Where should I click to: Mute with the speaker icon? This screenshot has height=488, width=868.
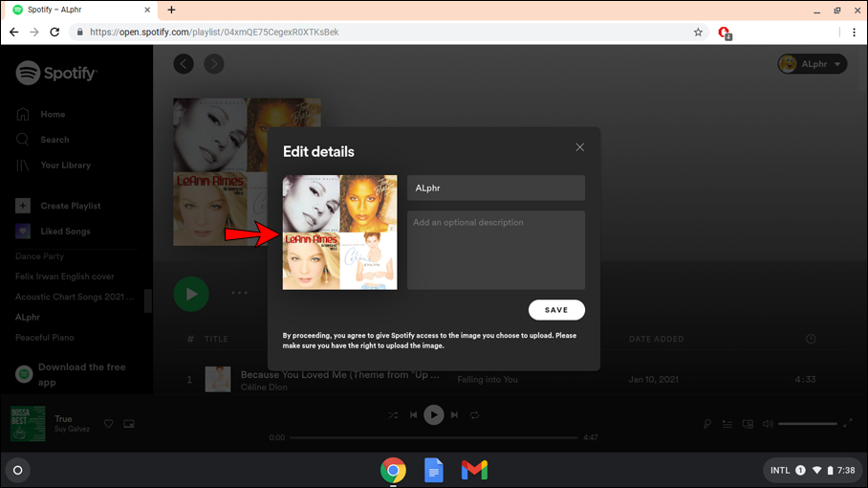click(x=768, y=424)
